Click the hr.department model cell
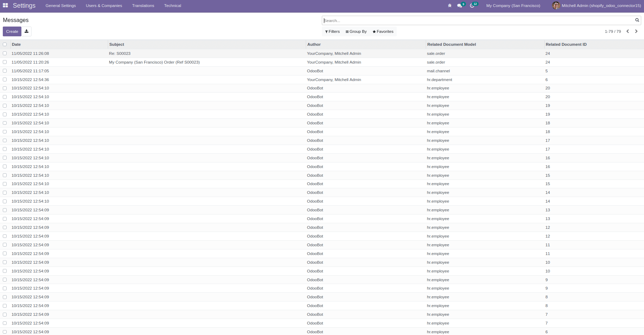644x335 pixels. [439, 80]
